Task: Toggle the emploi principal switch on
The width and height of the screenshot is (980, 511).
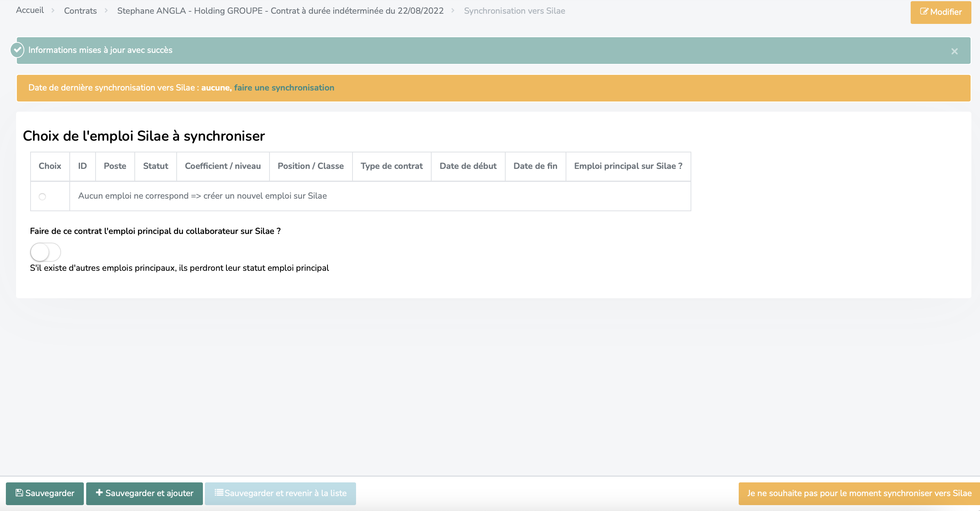Action: pyautogui.click(x=45, y=252)
